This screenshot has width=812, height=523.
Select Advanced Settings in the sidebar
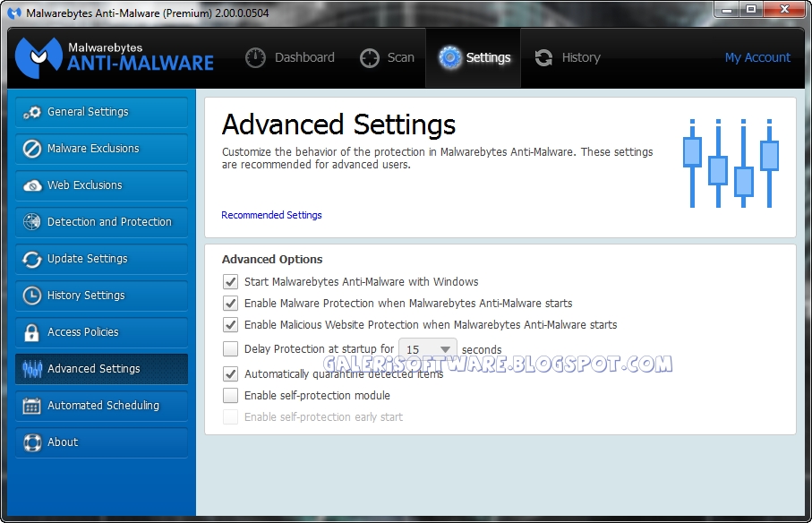coord(101,369)
